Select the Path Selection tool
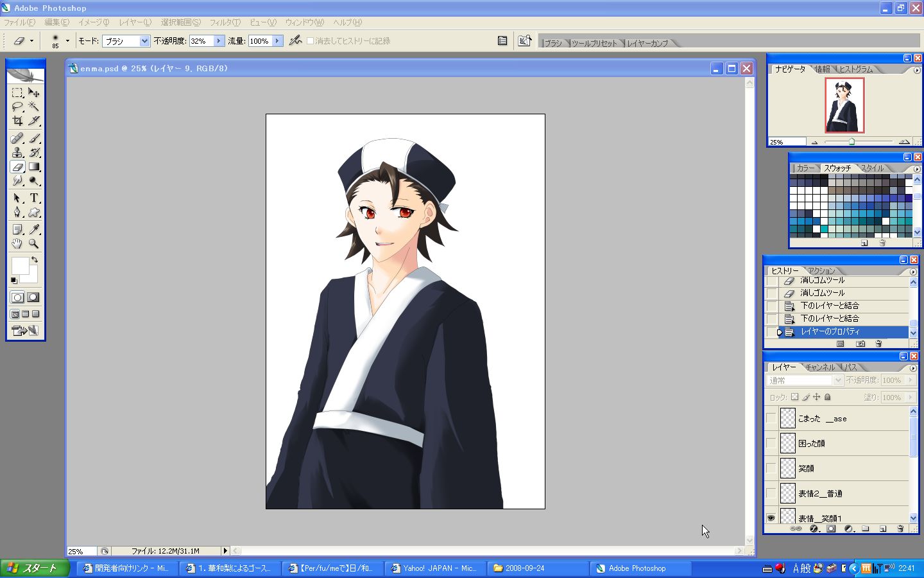The image size is (924, 578). coord(17,198)
